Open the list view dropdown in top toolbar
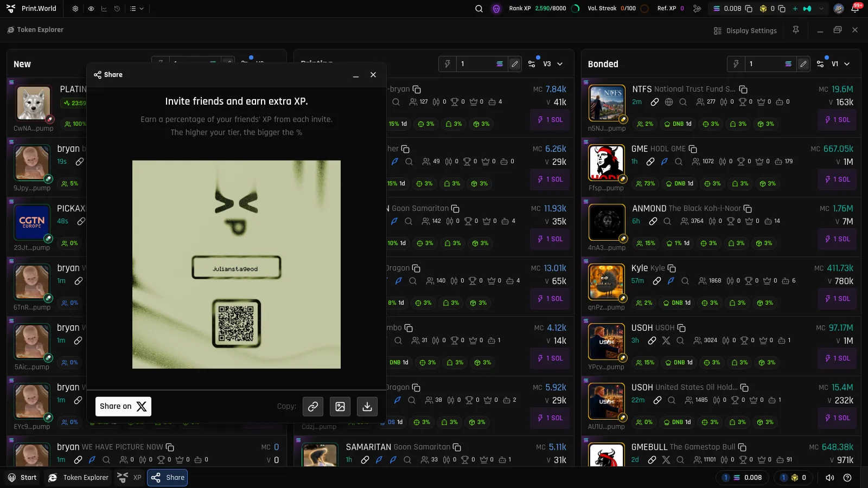Image resolution: width=868 pixels, height=488 pixels. pos(137,9)
